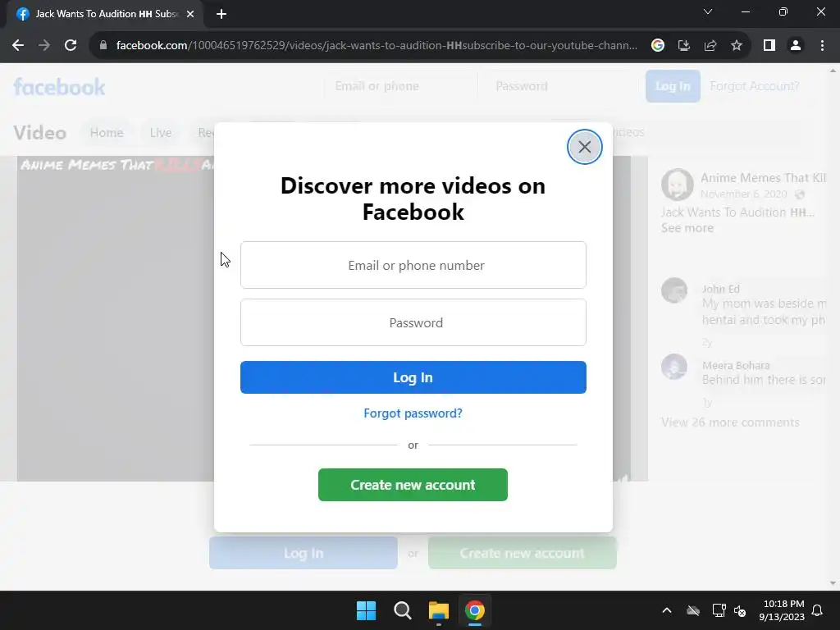Click the bottom banner Log In button
The width and height of the screenshot is (840, 630).
tap(304, 553)
